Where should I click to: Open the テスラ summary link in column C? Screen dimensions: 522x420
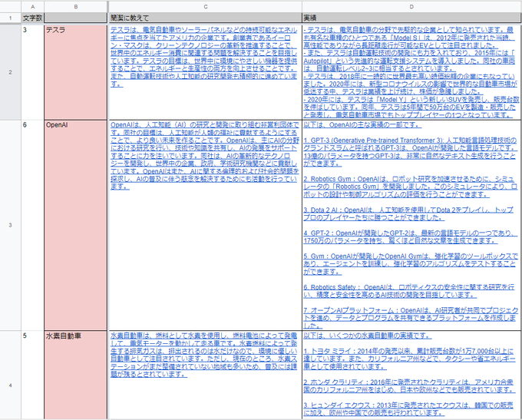pos(203,57)
